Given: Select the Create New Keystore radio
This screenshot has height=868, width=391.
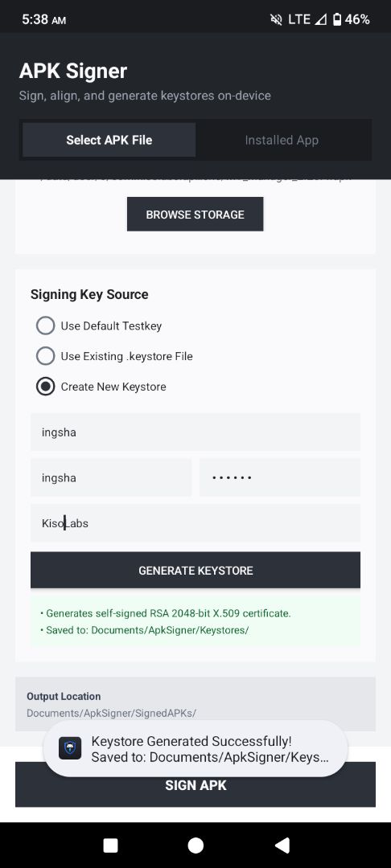Looking at the screenshot, I should click(45, 387).
